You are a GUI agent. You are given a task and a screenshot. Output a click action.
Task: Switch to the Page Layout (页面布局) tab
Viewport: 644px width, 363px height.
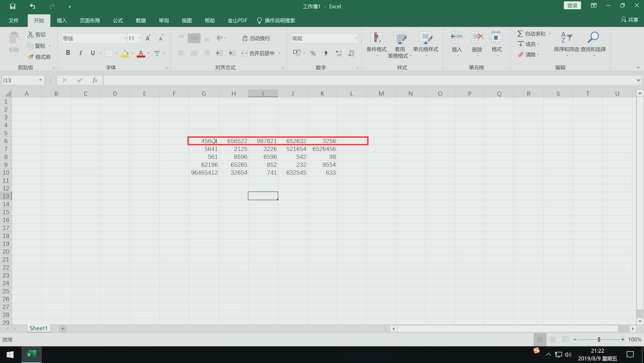pos(90,21)
